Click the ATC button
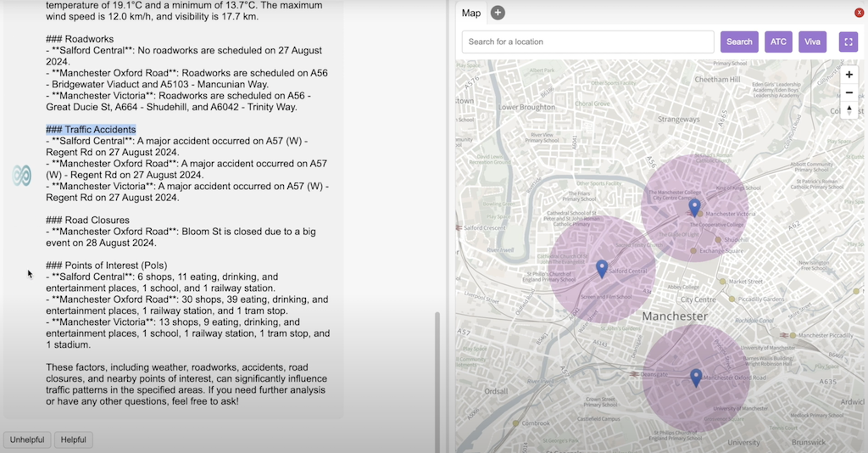This screenshot has height=453, width=868. [778, 42]
